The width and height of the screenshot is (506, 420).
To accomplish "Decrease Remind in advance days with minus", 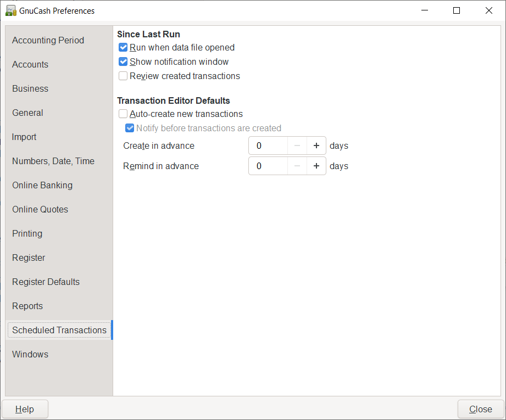I will pos(297,166).
